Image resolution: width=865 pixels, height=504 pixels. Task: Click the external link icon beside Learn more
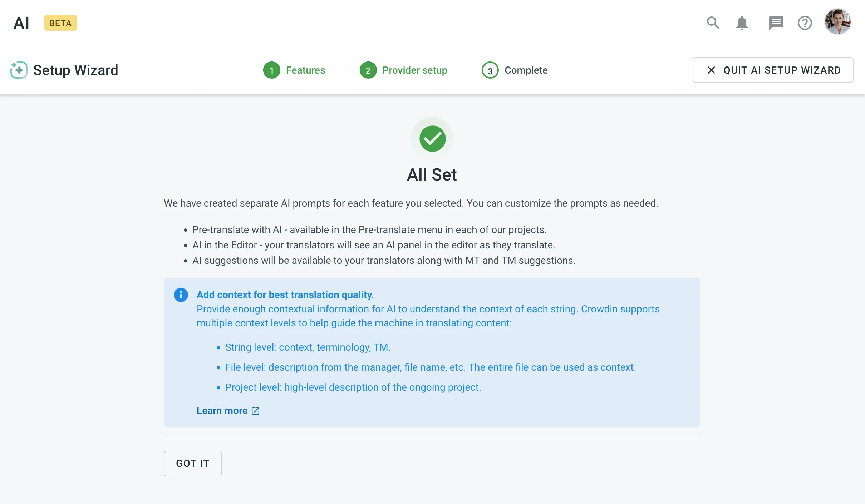click(256, 411)
